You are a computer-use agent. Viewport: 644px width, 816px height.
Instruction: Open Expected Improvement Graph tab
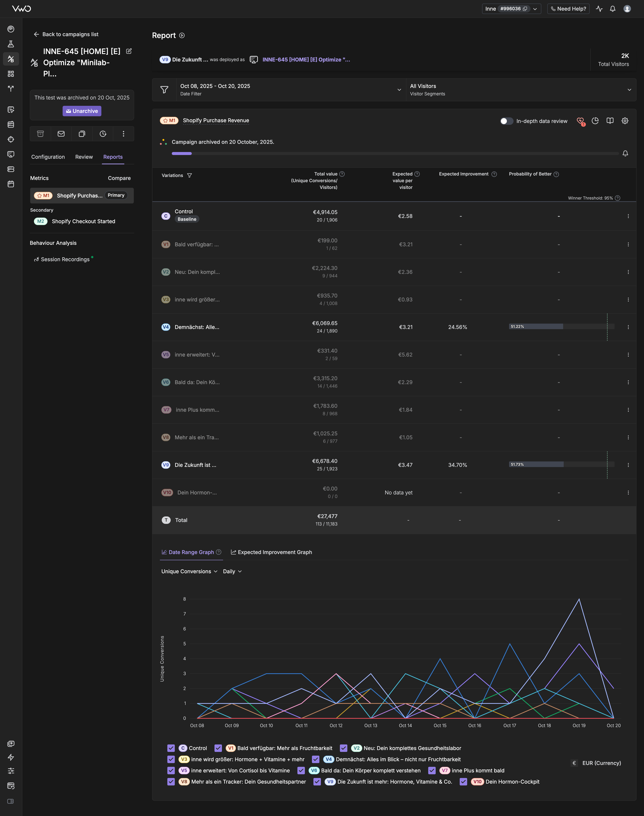(271, 552)
